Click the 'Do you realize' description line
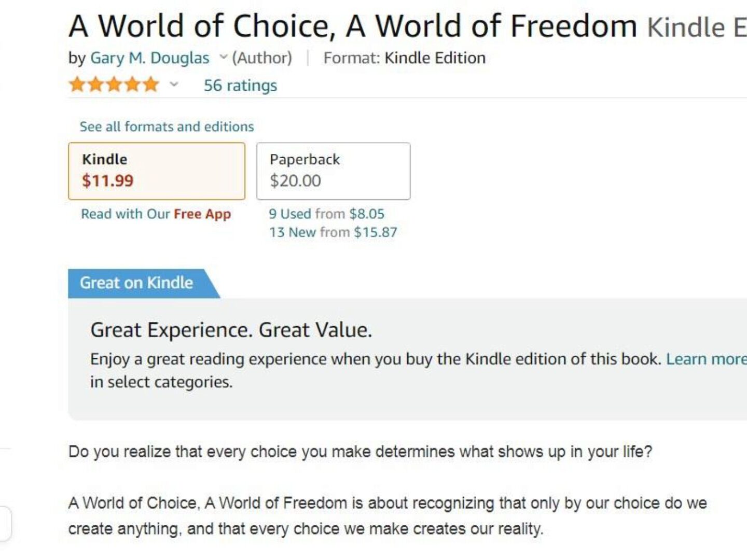This screenshot has width=747, height=560. (x=360, y=452)
